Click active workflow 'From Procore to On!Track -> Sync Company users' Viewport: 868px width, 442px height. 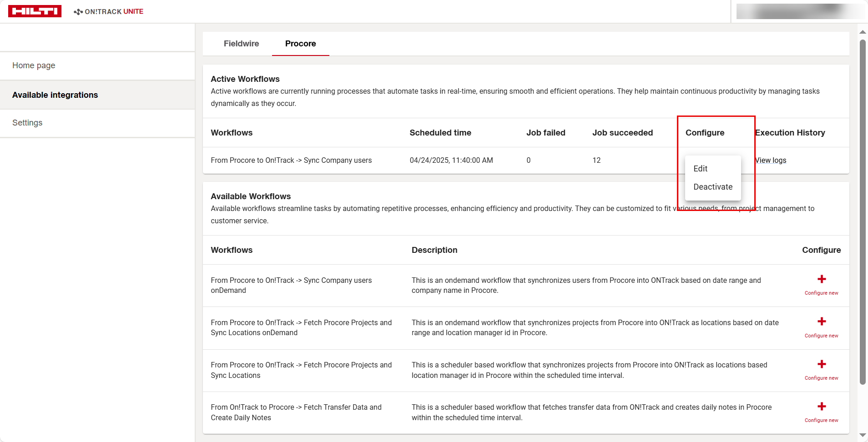pyautogui.click(x=291, y=161)
